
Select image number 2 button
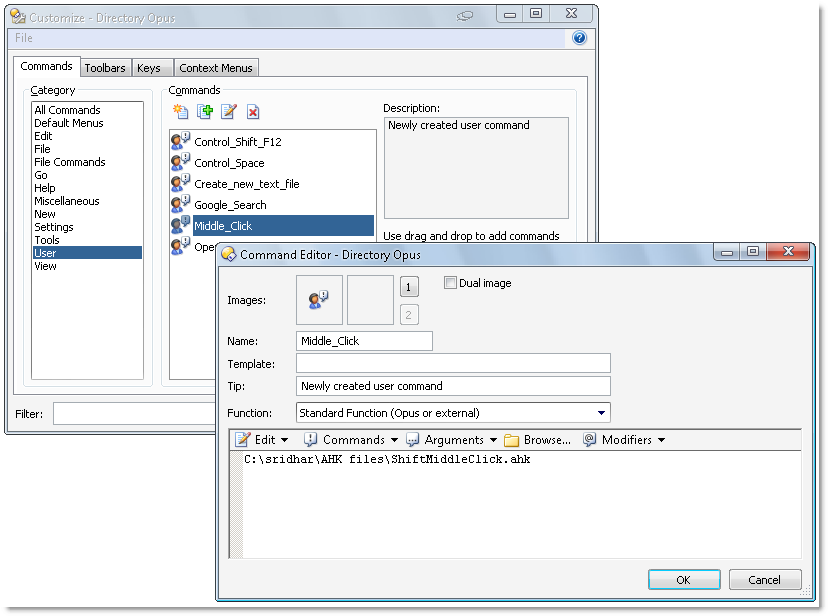409,315
